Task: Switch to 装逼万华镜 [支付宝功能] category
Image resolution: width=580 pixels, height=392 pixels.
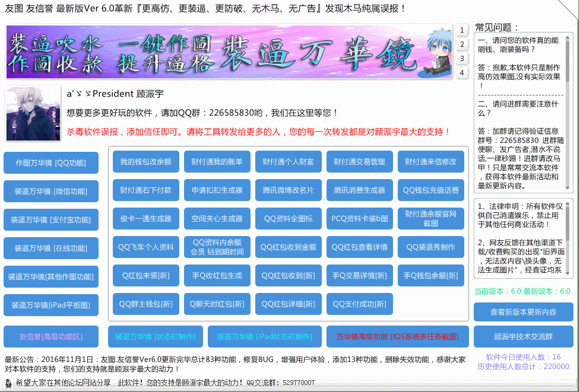Action: click(x=51, y=219)
